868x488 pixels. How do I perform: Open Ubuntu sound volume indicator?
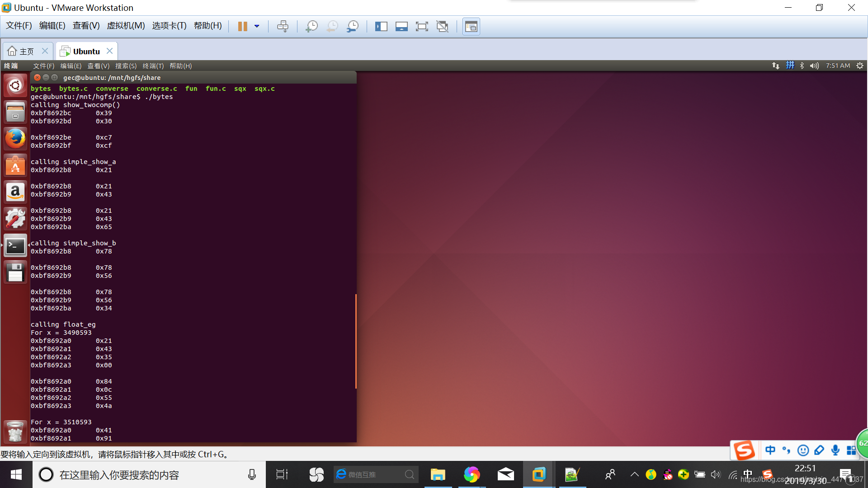(x=814, y=66)
